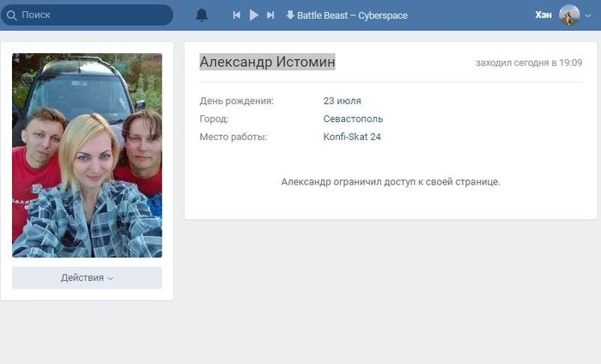Click the Хэн username in header
Viewport: 601px width, 364px height.
pos(543,15)
